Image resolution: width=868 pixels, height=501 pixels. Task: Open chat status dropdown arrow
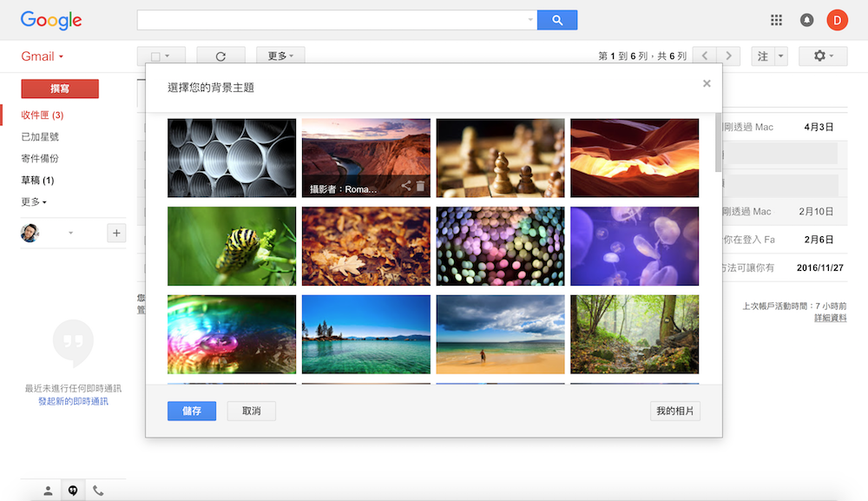[x=70, y=233]
